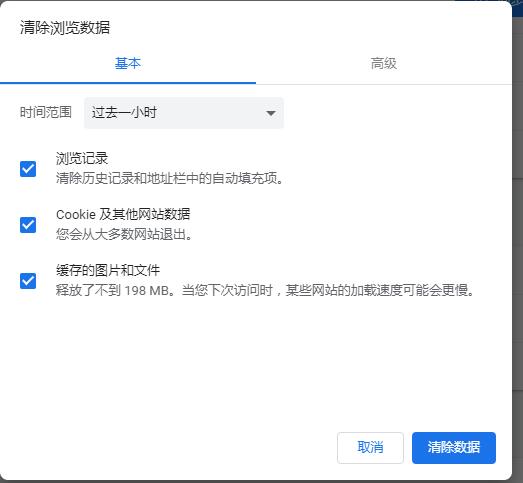Click the 取消 button

(x=370, y=448)
